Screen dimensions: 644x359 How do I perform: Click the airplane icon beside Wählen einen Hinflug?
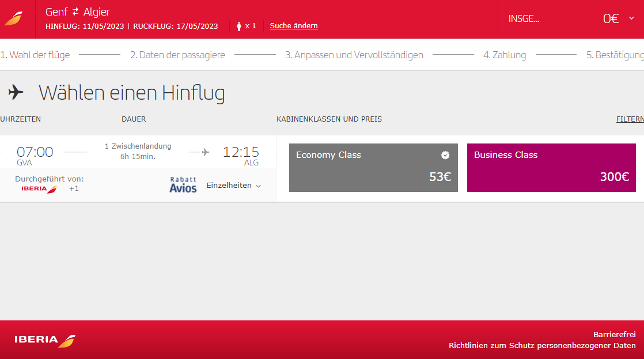click(16, 92)
